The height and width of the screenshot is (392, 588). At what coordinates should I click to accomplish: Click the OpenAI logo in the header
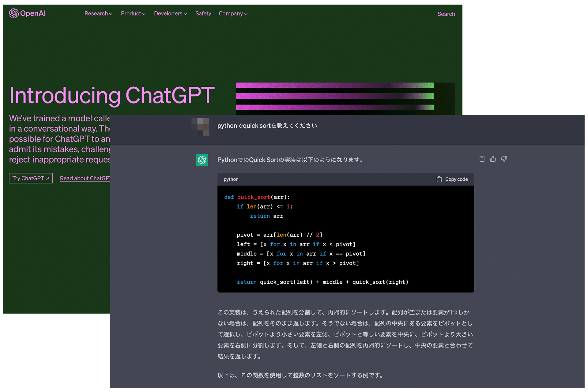point(27,13)
